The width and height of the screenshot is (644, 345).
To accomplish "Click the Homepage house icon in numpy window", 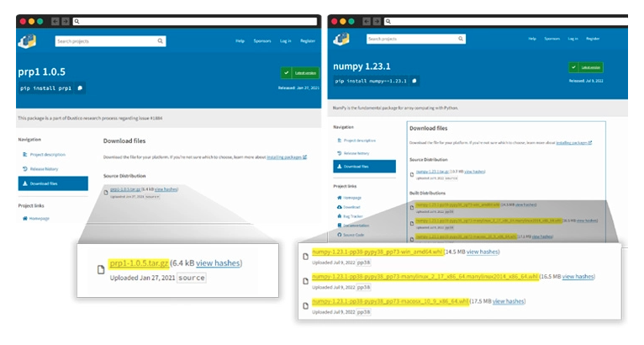I will pyautogui.click(x=340, y=198).
